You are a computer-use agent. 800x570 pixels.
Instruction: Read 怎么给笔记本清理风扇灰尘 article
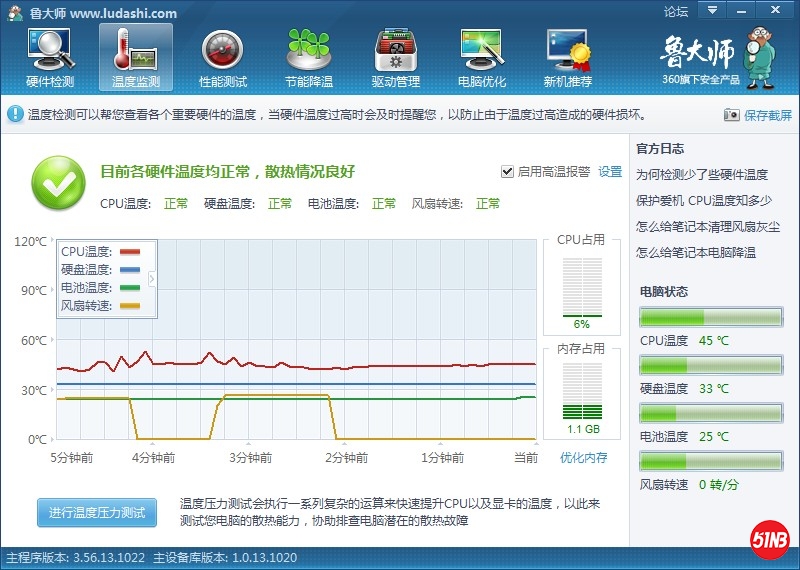[709, 226]
